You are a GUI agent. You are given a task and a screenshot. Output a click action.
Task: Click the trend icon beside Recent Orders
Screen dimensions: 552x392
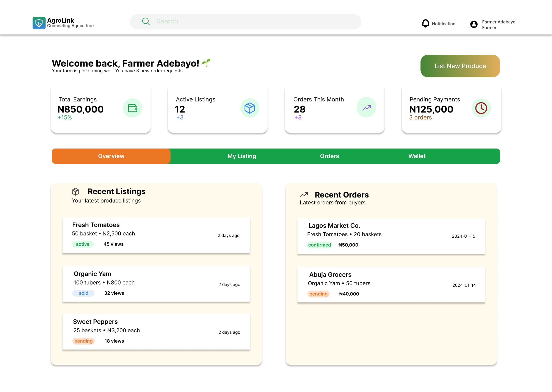pyautogui.click(x=304, y=194)
